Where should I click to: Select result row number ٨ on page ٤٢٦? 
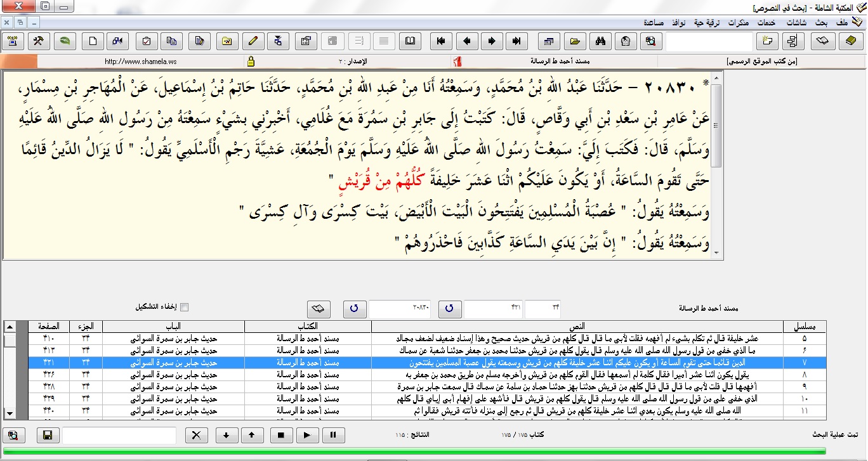[x=444, y=374]
